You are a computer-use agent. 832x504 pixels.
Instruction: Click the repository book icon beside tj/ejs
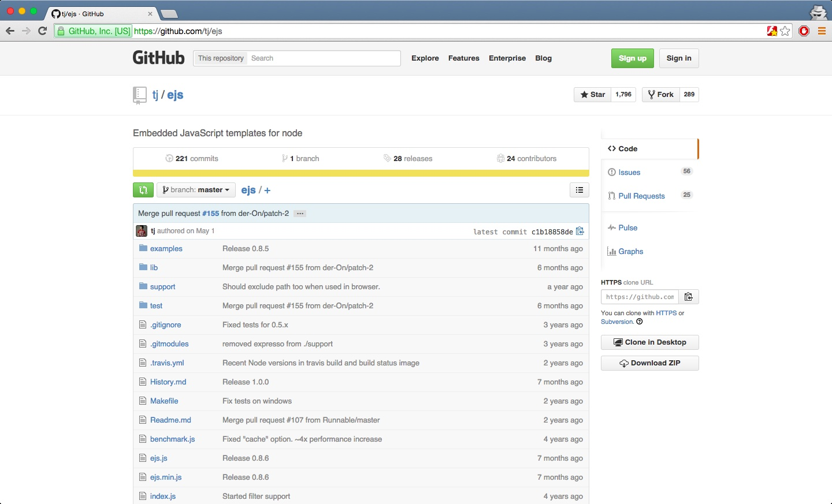click(x=139, y=95)
